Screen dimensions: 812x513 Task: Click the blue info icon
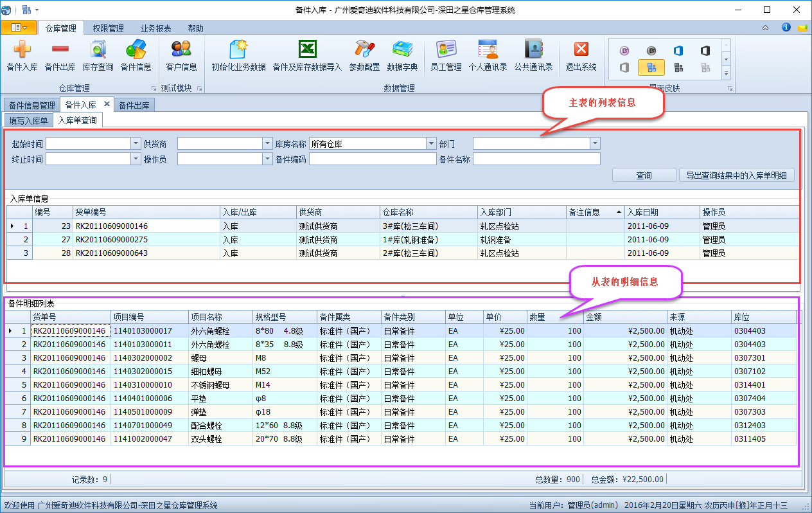coord(786,28)
